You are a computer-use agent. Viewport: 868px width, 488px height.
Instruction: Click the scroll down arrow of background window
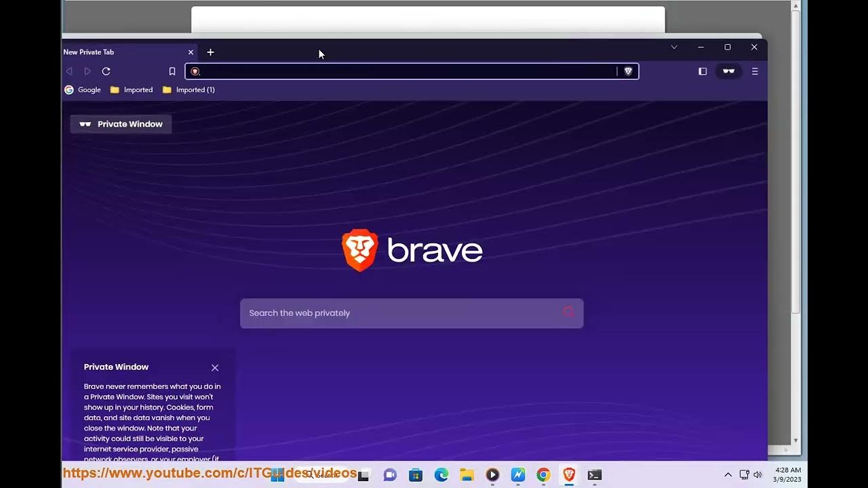(796, 440)
